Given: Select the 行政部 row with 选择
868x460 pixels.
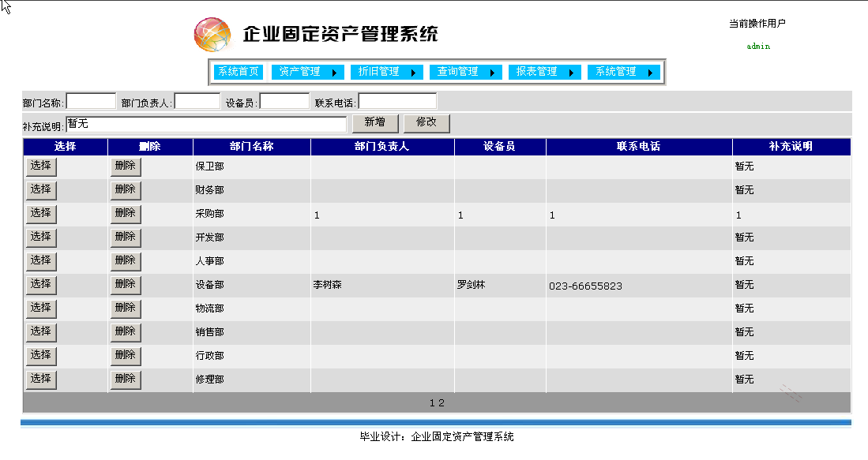Looking at the screenshot, I should [x=41, y=356].
